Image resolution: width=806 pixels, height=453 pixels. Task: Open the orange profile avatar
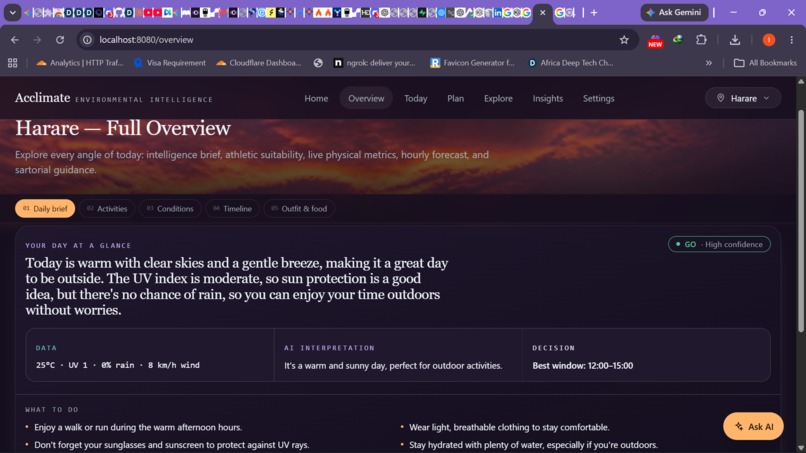pos(768,40)
